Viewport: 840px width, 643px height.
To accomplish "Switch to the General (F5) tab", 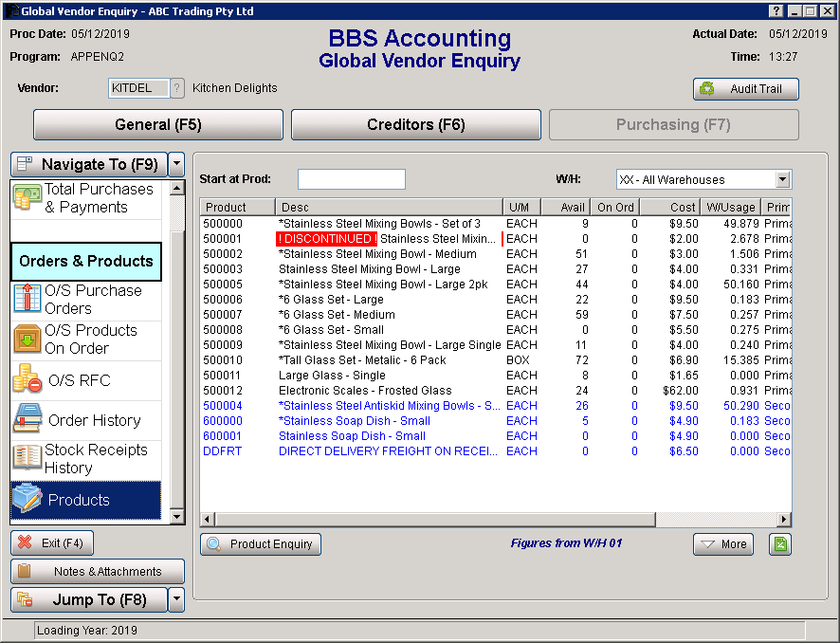I will [x=158, y=125].
